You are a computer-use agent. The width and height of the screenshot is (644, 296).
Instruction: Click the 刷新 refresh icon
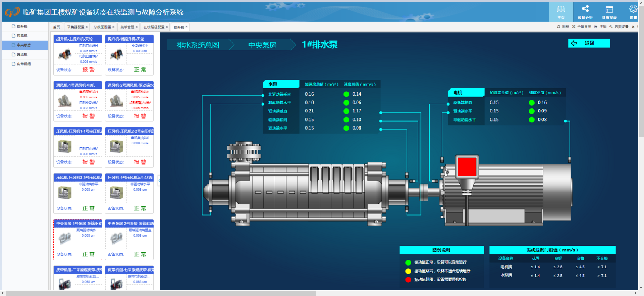click(x=558, y=27)
